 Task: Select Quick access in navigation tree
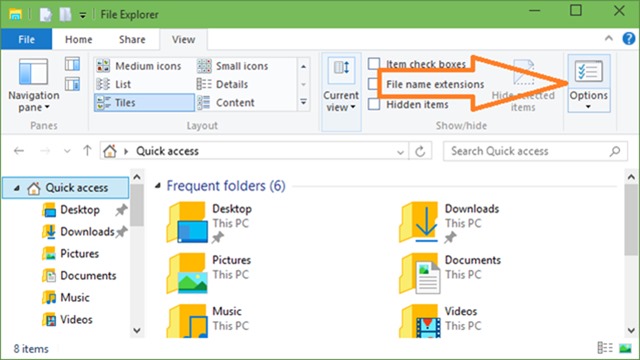(66, 188)
